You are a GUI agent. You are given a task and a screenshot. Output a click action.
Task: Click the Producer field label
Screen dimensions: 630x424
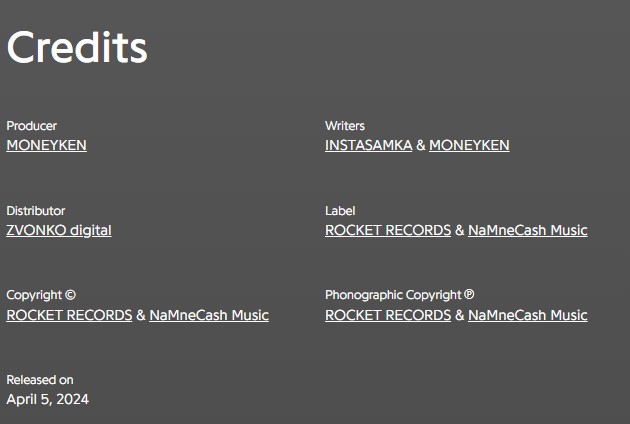tap(32, 126)
